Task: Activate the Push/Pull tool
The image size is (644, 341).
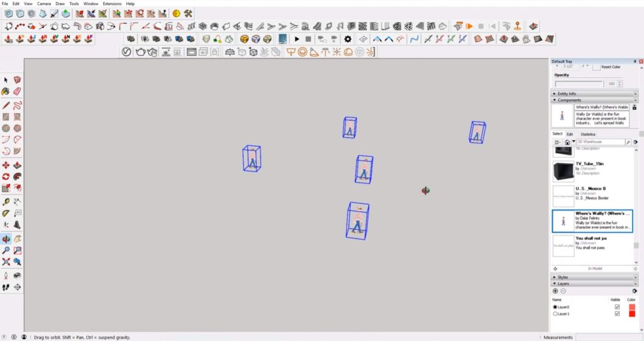Action: [17, 165]
